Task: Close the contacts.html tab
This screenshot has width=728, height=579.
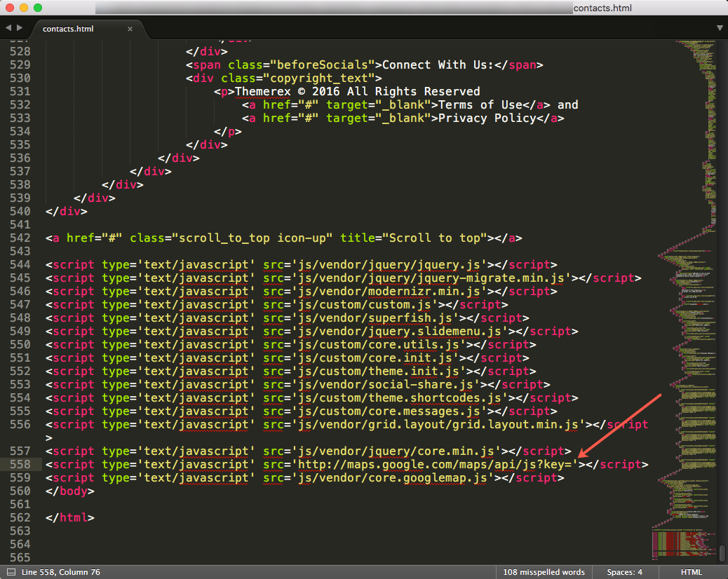Action: pos(130,29)
